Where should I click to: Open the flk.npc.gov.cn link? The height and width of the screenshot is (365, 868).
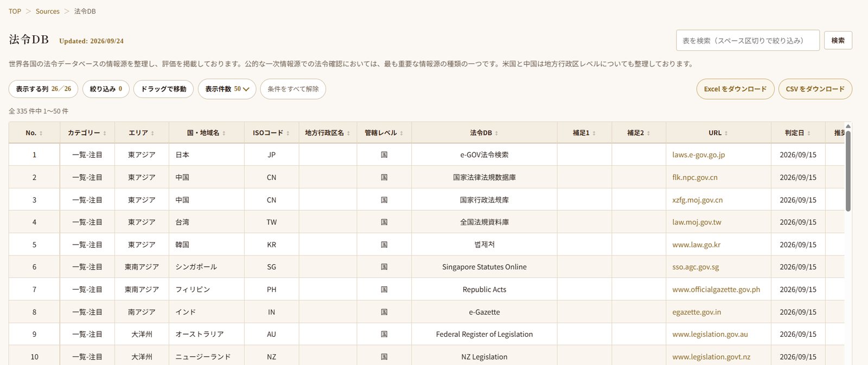pos(695,177)
